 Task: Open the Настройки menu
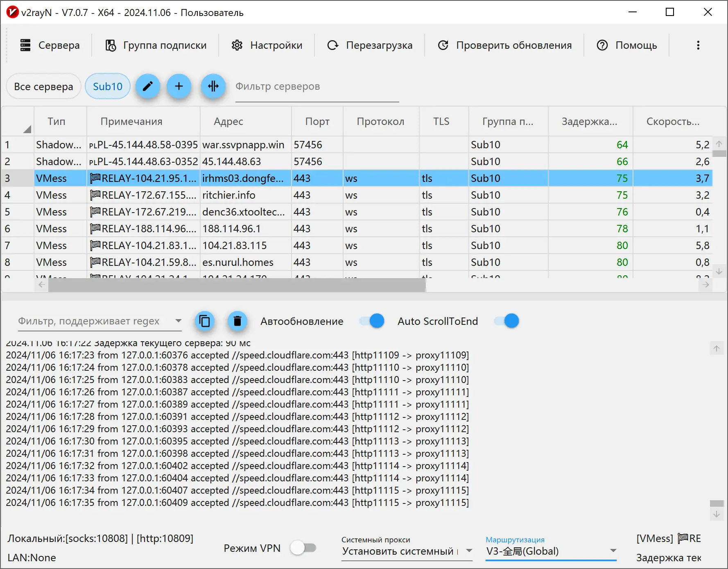coord(267,45)
